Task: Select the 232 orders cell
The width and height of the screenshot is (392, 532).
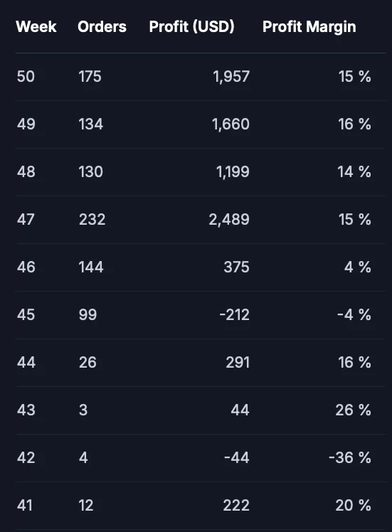Action: tap(92, 220)
